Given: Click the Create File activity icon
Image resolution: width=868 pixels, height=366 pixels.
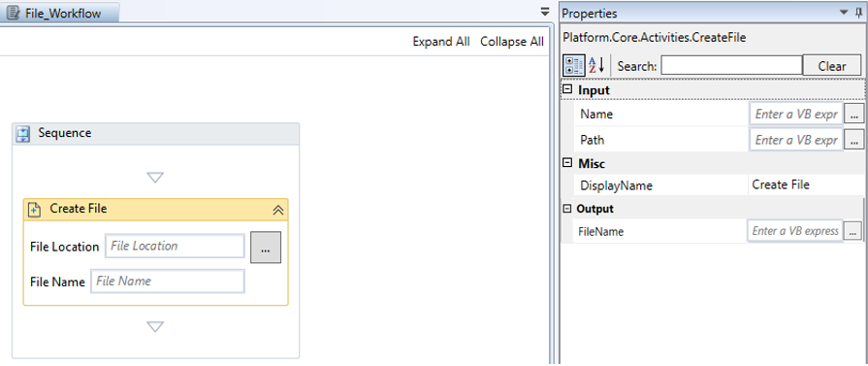Looking at the screenshot, I should pyautogui.click(x=34, y=210).
